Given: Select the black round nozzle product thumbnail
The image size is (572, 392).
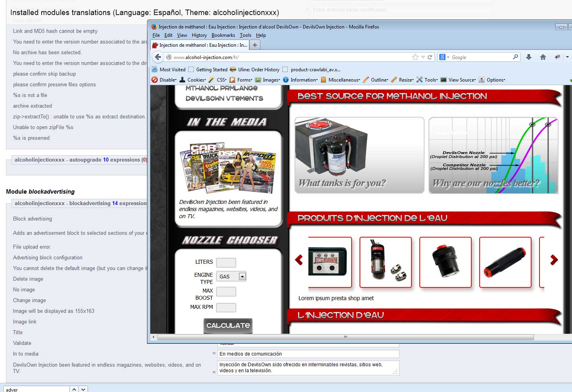Looking at the screenshot, I should coord(446,262).
